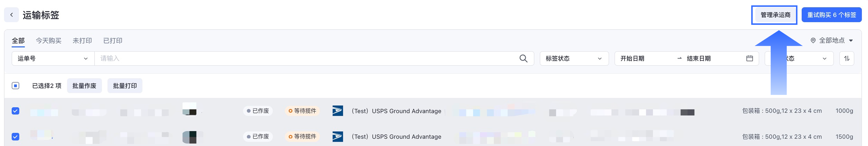Click 重试购买 6 个标签 button
868x146 pixels.
click(x=831, y=15)
